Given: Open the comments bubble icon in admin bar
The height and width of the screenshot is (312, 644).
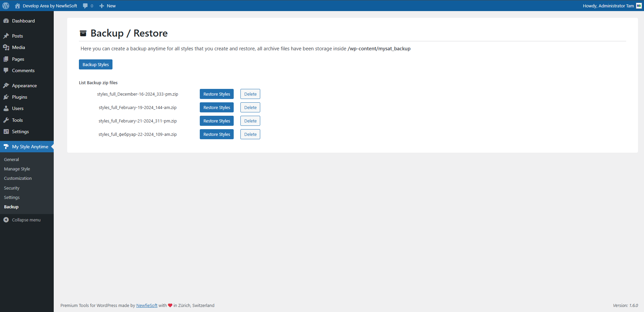Looking at the screenshot, I should click(x=85, y=6).
